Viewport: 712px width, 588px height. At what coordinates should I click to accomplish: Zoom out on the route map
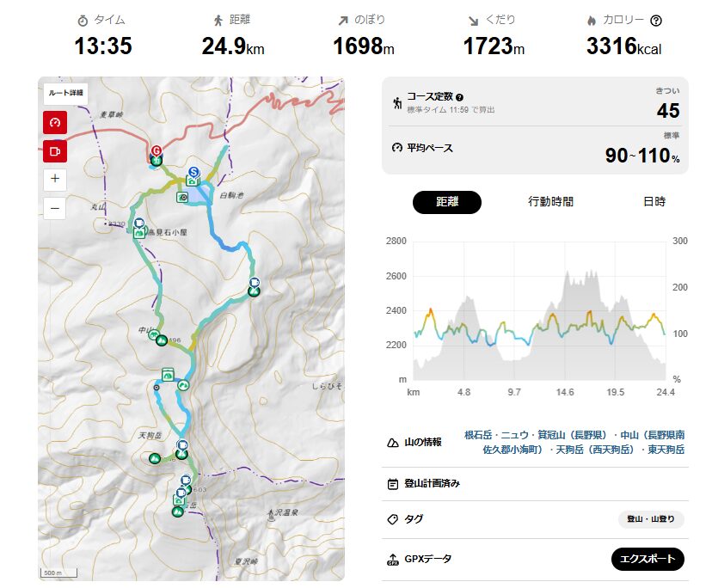click(55, 208)
